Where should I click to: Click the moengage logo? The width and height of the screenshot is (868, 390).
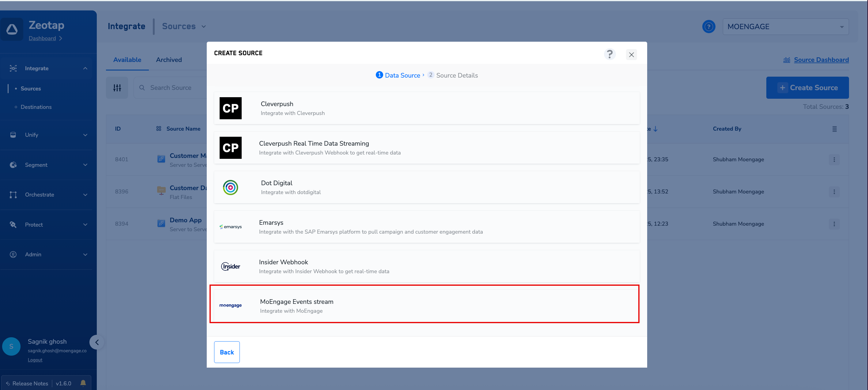click(231, 305)
